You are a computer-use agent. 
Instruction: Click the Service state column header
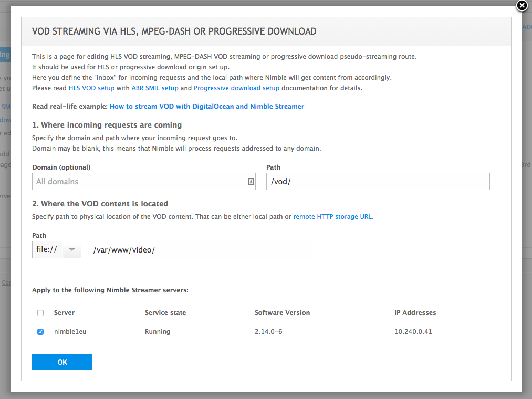(x=165, y=312)
